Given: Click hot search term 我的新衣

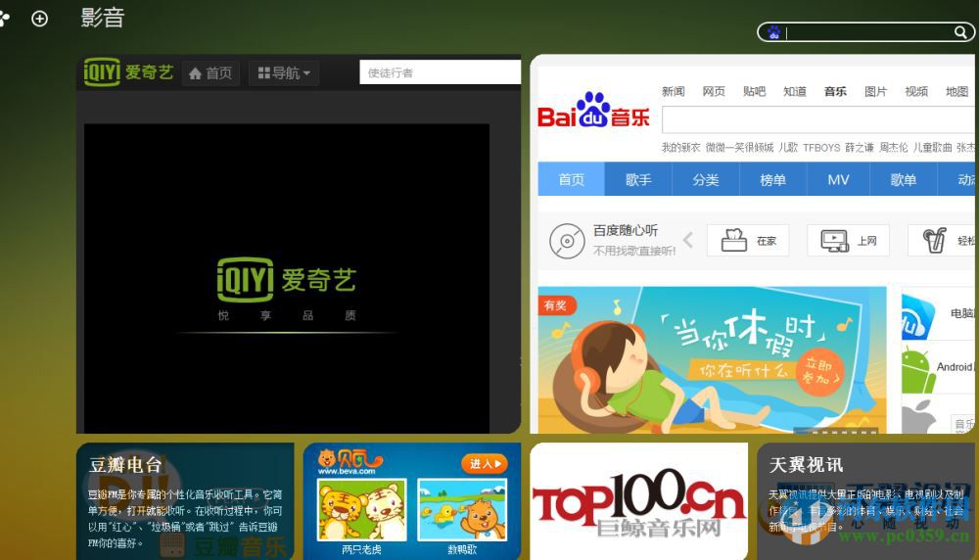Looking at the screenshot, I should [x=681, y=147].
